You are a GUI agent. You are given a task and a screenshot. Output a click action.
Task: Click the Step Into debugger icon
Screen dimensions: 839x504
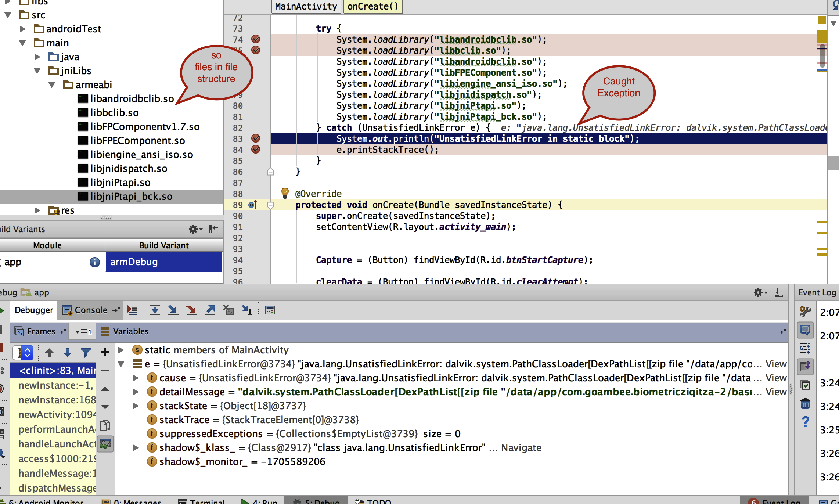coord(173,310)
